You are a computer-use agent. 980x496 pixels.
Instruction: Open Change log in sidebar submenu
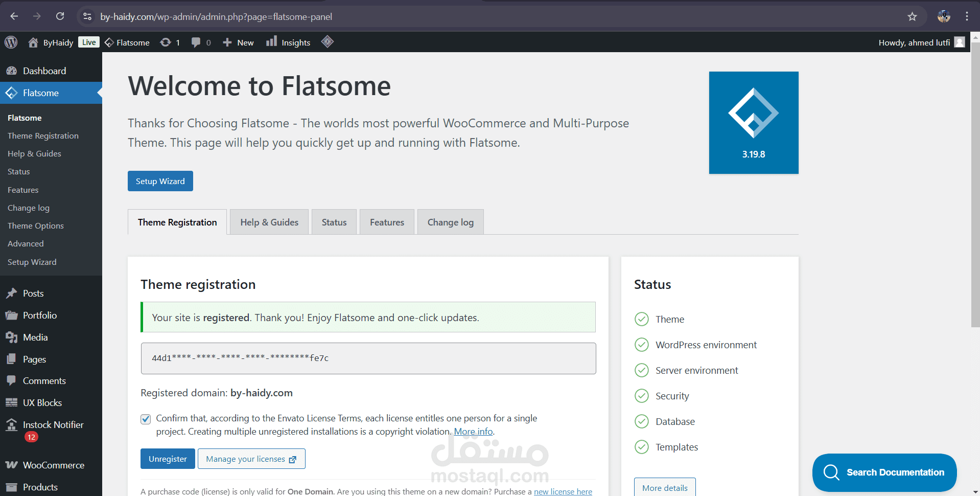tap(29, 208)
